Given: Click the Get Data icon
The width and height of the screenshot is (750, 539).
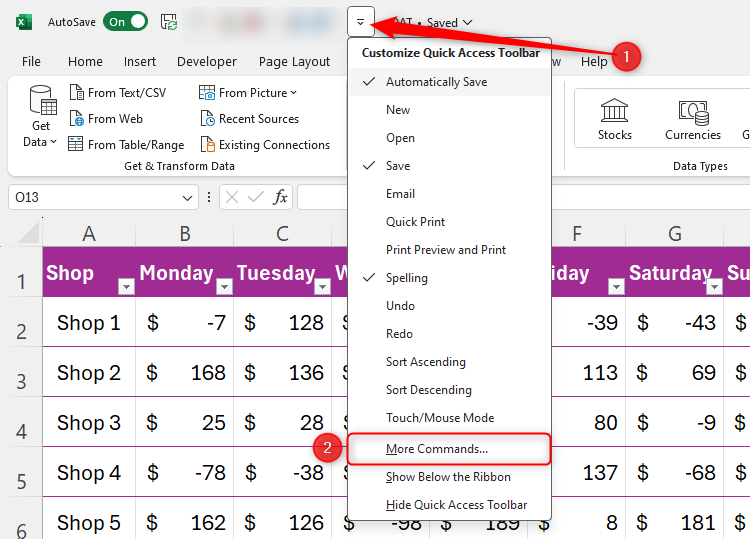Looking at the screenshot, I should 42,103.
